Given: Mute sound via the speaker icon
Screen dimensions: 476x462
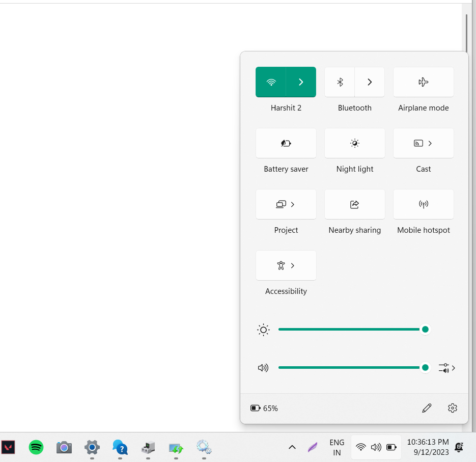Looking at the screenshot, I should tap(263, 368).
